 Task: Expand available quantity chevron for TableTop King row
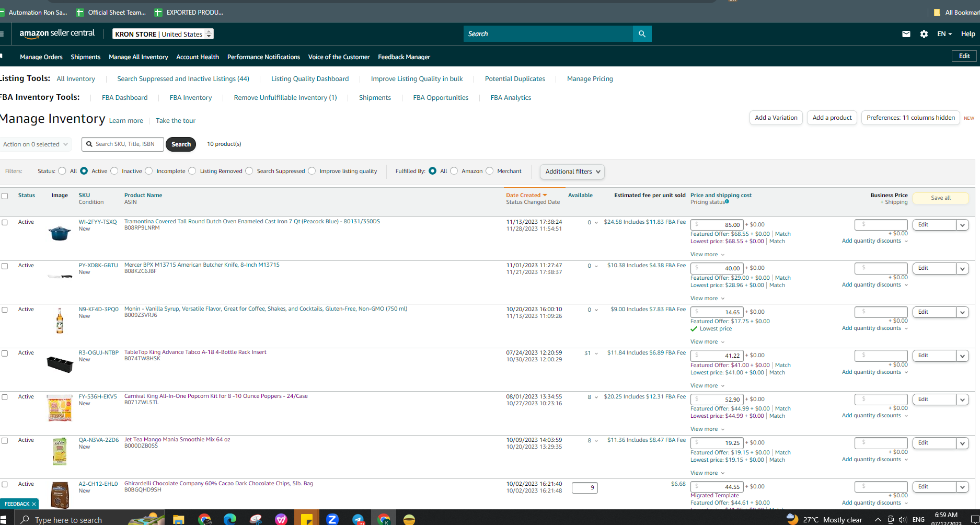(596, 353)
